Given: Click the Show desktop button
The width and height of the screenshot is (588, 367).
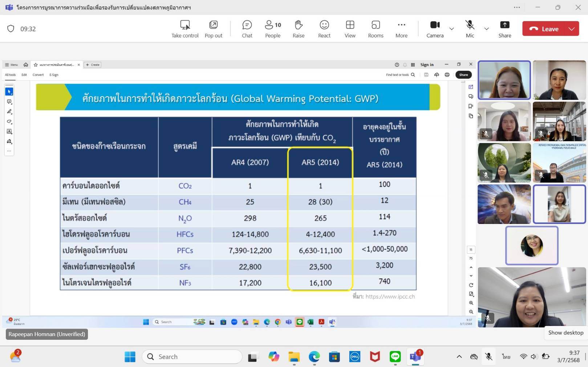Looking at the screenshot, I should tap(565, 333).
